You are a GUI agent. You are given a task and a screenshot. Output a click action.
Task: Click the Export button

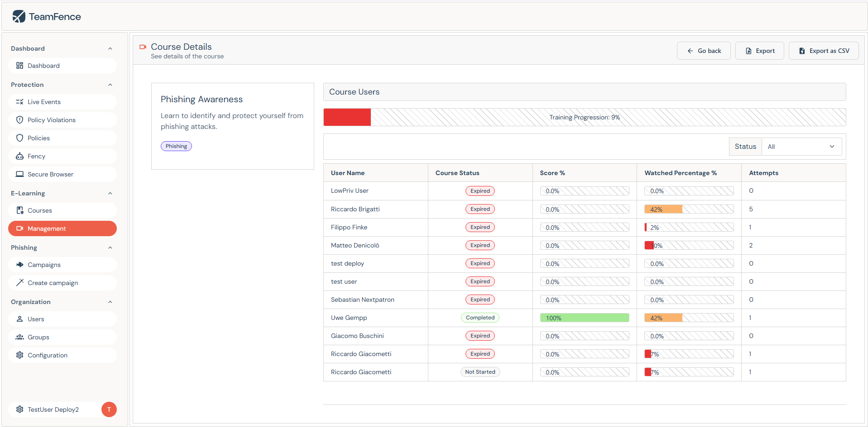[760, 51]
